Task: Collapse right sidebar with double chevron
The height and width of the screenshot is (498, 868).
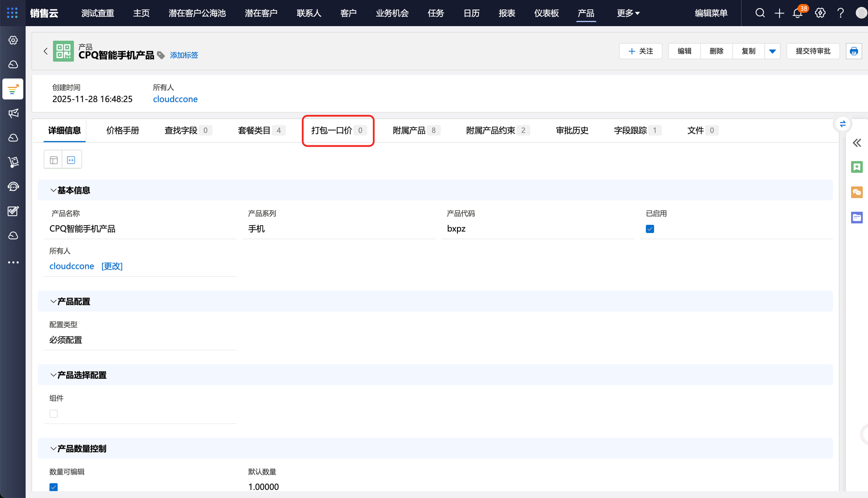Action: [857, 143]
